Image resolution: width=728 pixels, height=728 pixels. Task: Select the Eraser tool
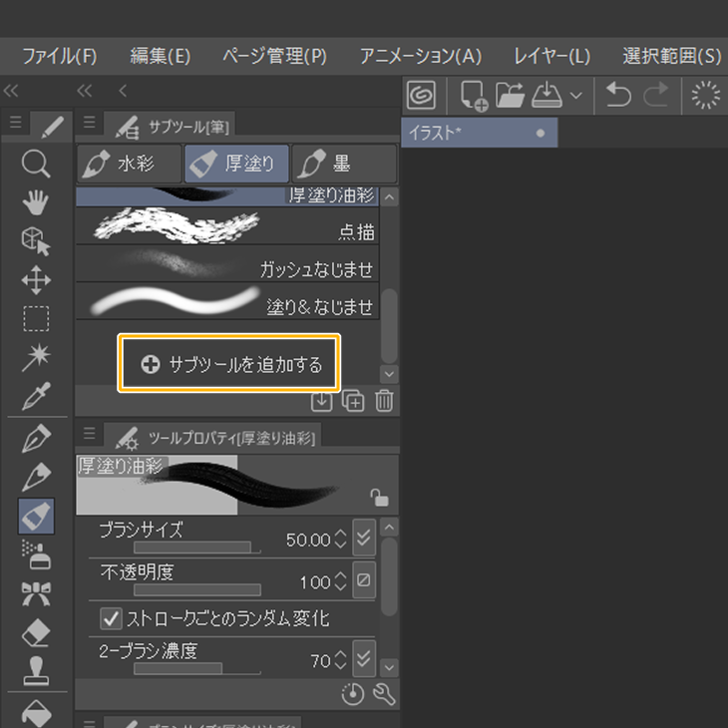(x=36, y=632)
